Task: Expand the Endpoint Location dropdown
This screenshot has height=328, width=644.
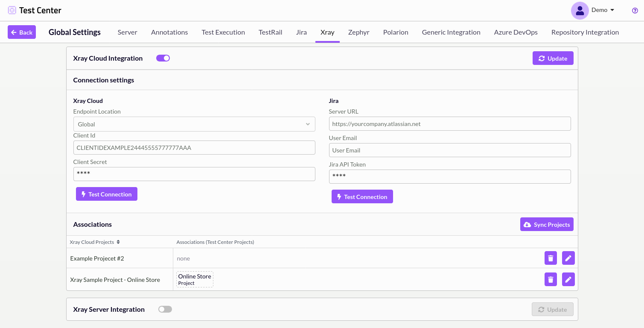Action: coord(194,124)
